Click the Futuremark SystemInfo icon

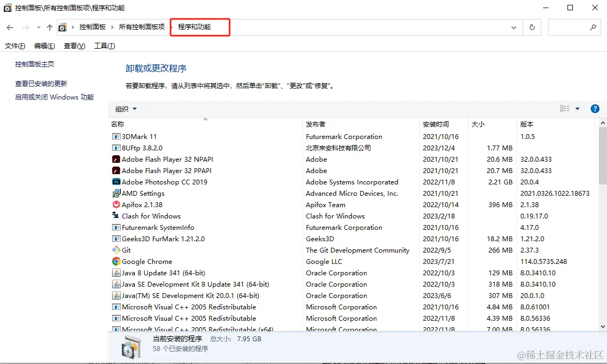coord(116,228)
